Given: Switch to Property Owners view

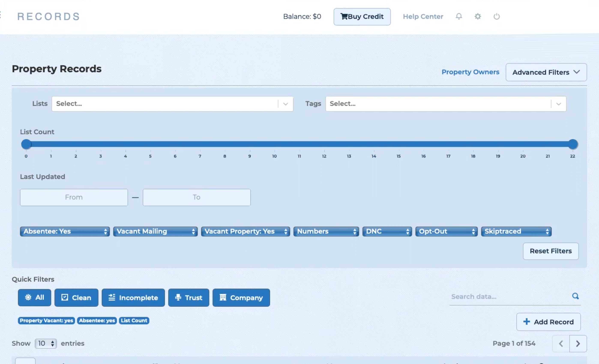Looking at the screenshot, I should 470,72.
